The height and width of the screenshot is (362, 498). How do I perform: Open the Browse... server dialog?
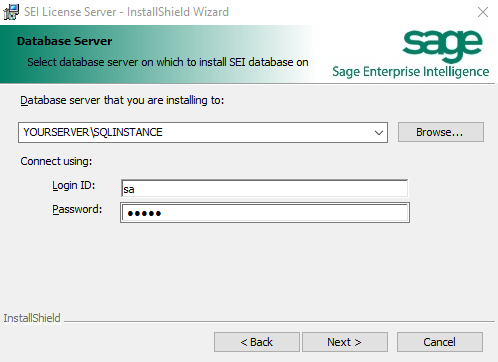(441, 132)
